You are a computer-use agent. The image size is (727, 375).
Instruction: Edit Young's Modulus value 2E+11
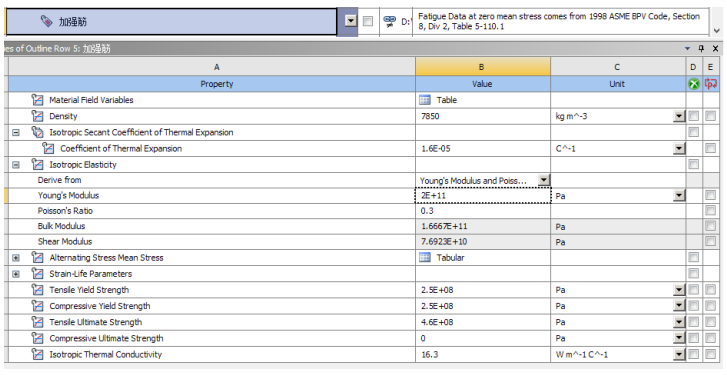[x=483, y=196]
